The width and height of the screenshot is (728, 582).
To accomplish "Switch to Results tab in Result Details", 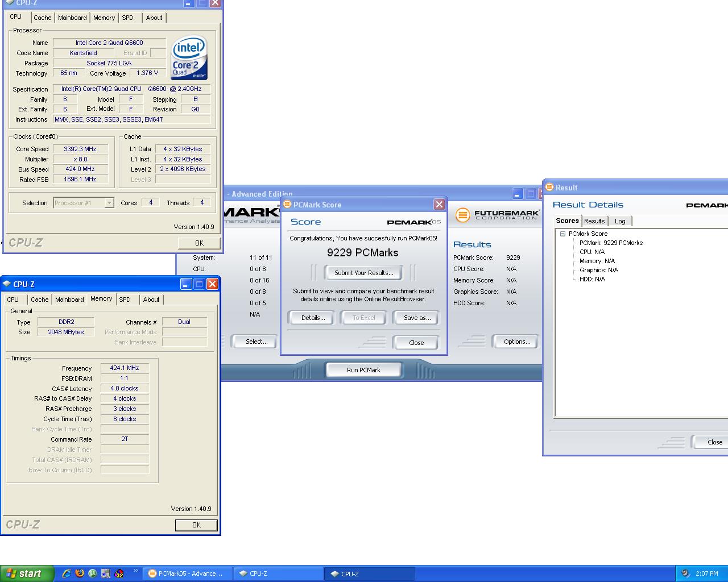I will coord(594,221).
